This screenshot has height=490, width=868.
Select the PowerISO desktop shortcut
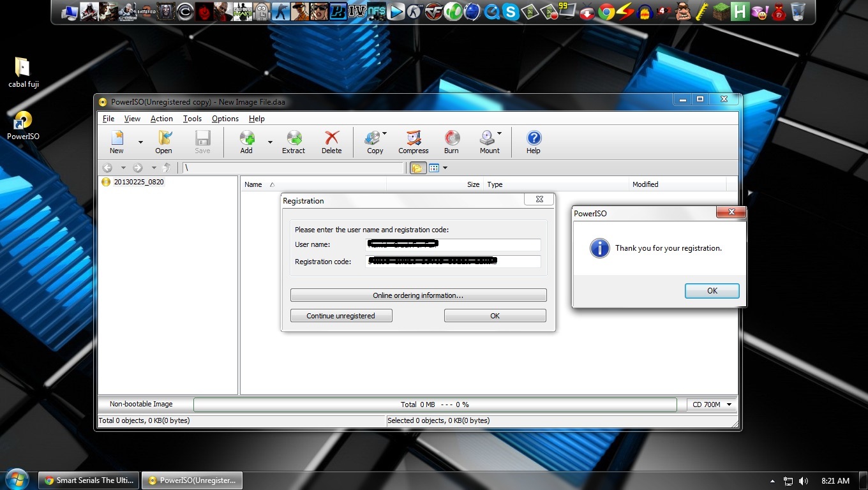coord(24,125)
